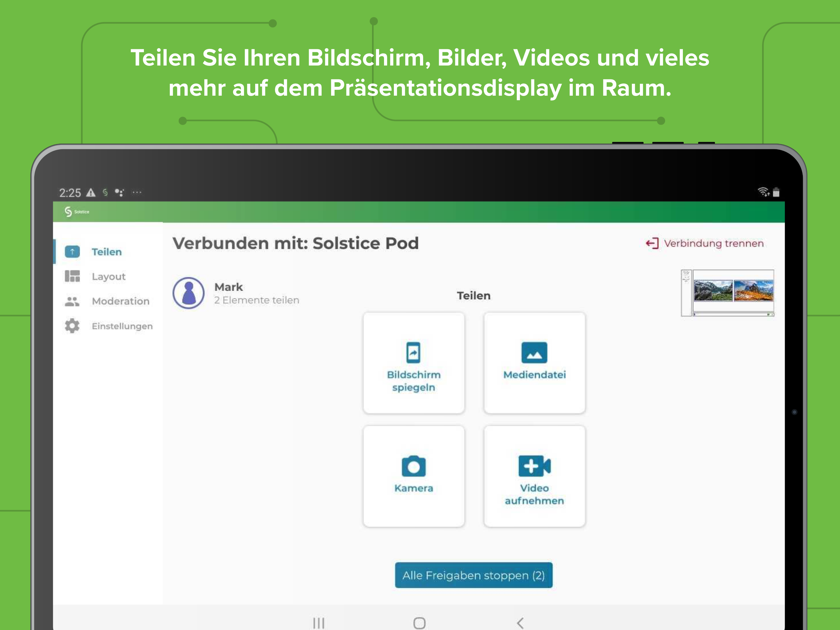The height and width of the screenshot is (630, 840).
Task: Select the Teilen upload icon in sidebar
Action: coord(72,252)
